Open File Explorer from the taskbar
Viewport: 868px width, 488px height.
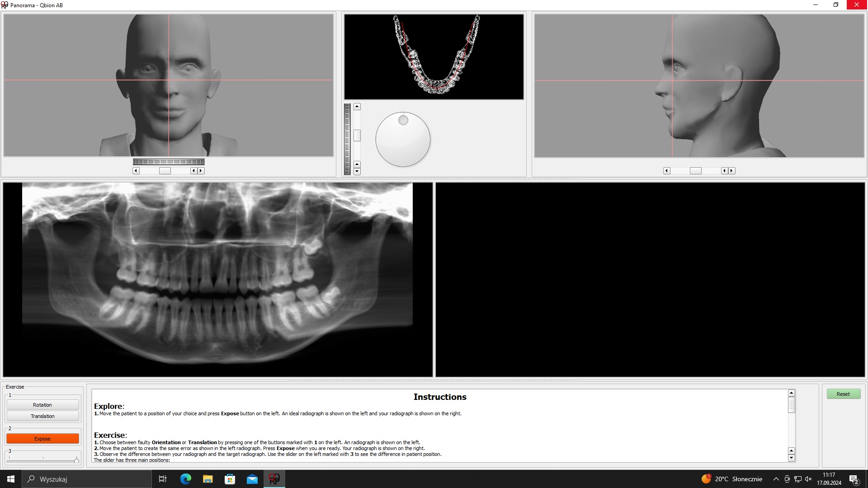point(208,479)
